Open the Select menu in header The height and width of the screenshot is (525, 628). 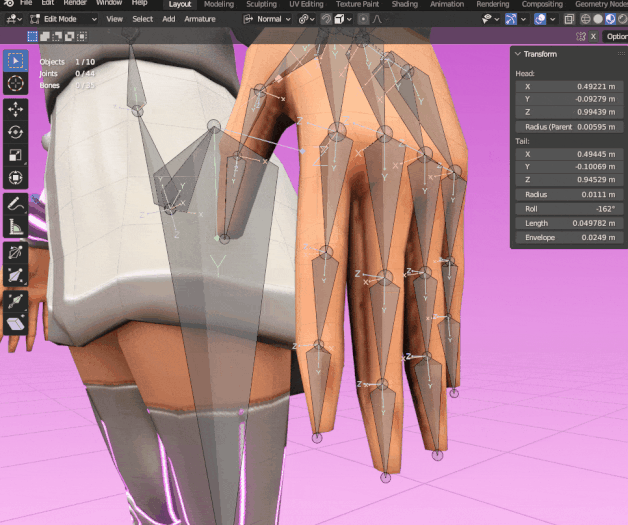click(143, 19)
